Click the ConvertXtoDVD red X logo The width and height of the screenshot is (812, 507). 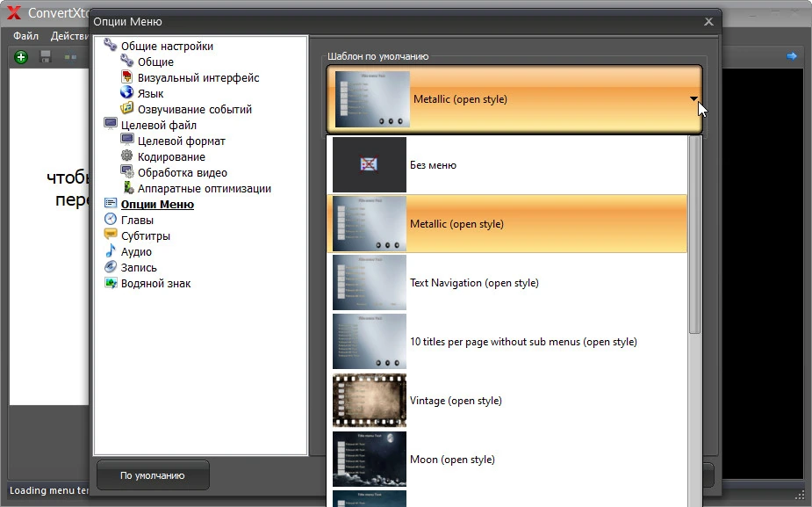(x=13, y=12)
